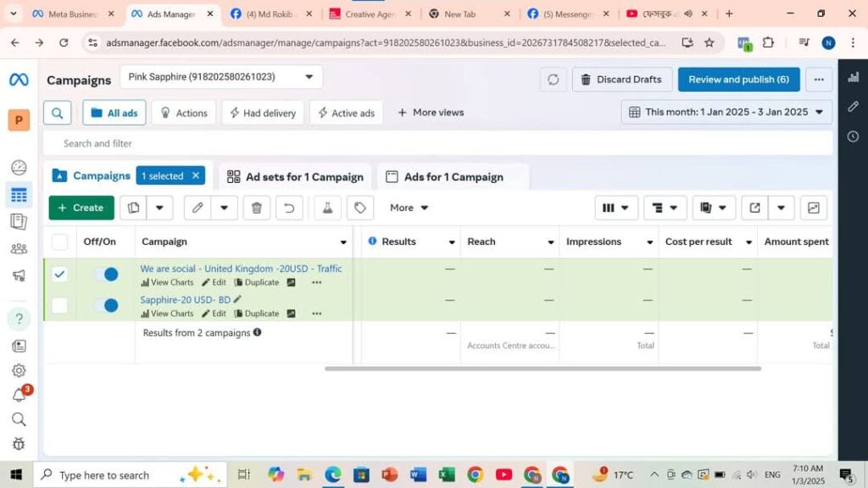
Task: Open the columns customization dropdown
Action: click(x=615, y=208)
